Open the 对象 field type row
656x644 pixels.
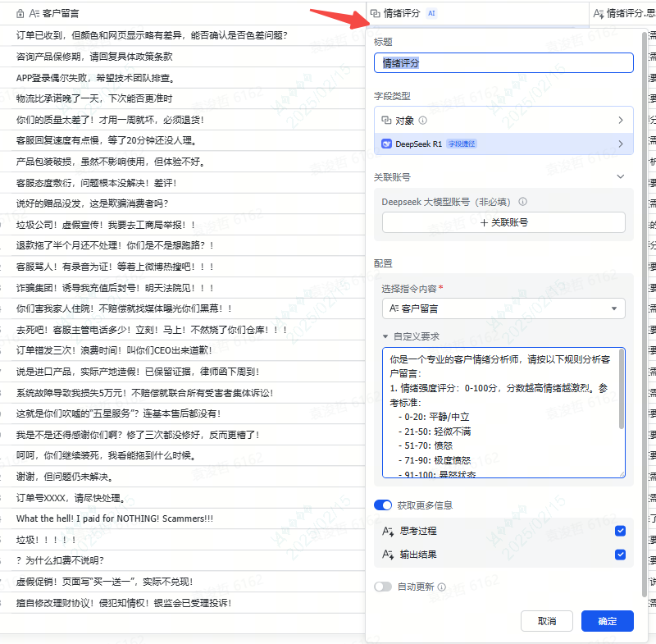click(503, 121)
